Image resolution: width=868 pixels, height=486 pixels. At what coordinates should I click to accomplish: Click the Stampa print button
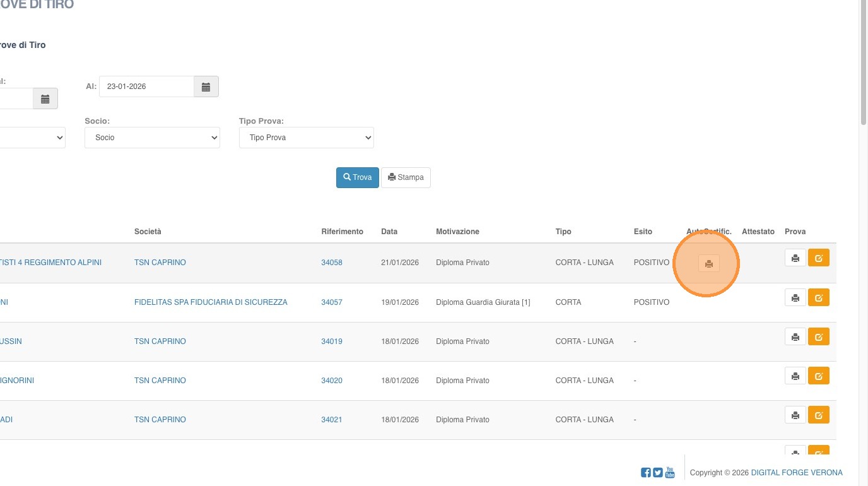click(406, 177)
